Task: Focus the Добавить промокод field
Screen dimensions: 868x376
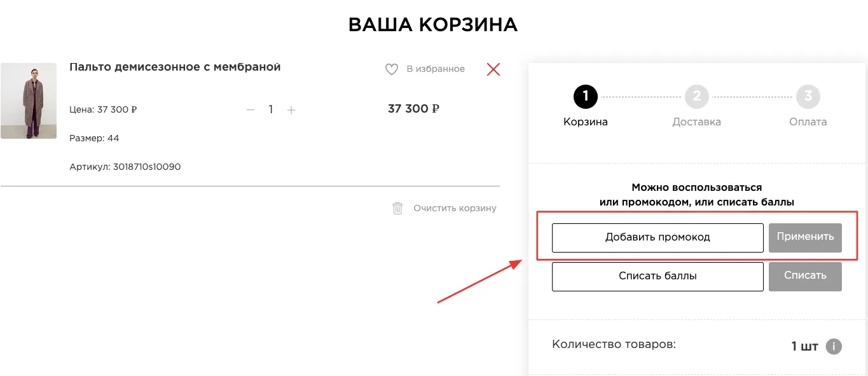Action: (658, 238)
